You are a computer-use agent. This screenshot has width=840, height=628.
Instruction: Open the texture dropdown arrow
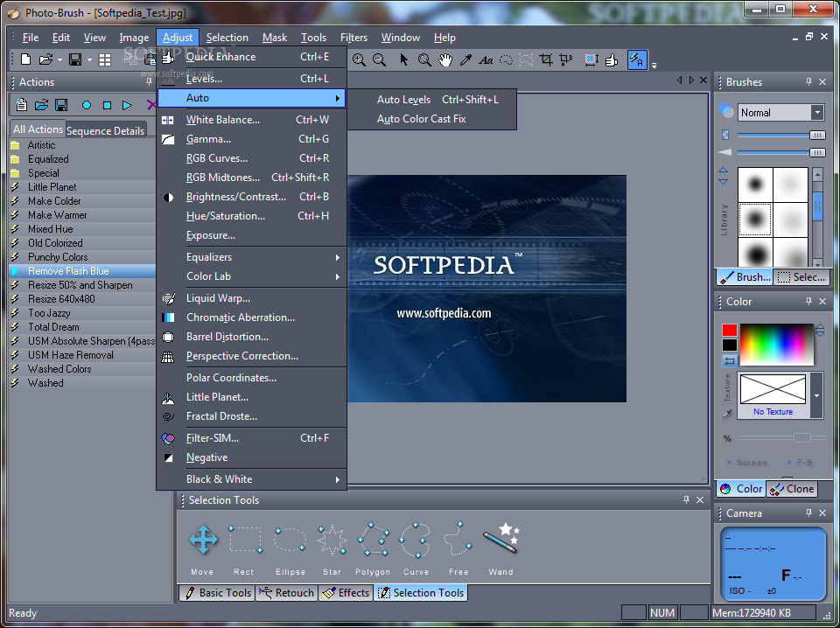coord(816,395)
